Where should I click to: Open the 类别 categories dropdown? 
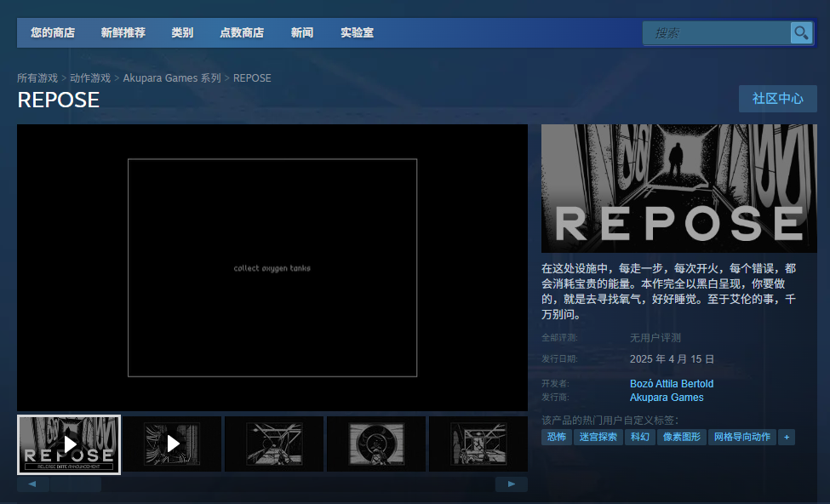(x=181, y=32)
